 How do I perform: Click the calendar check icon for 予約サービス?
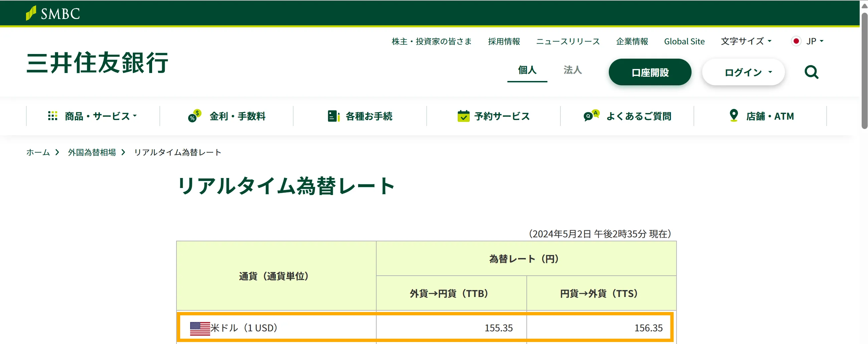pos(463,116)
